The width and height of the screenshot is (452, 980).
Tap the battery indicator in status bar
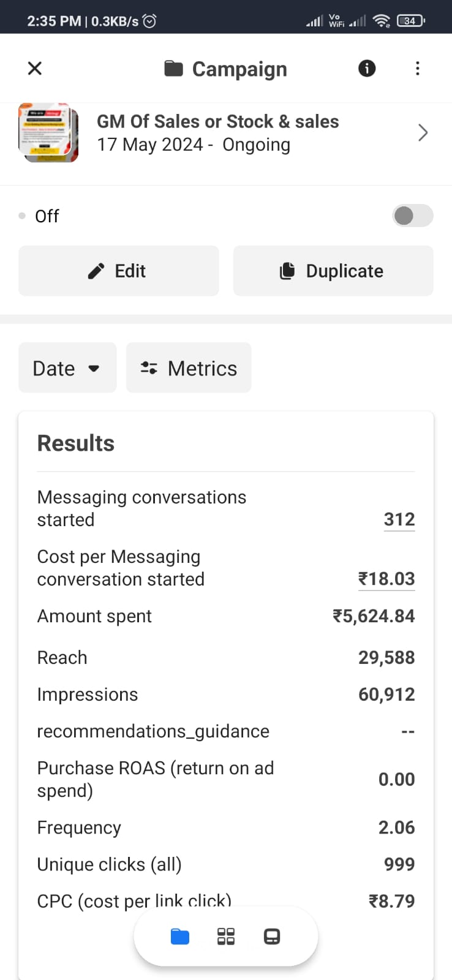410,21
